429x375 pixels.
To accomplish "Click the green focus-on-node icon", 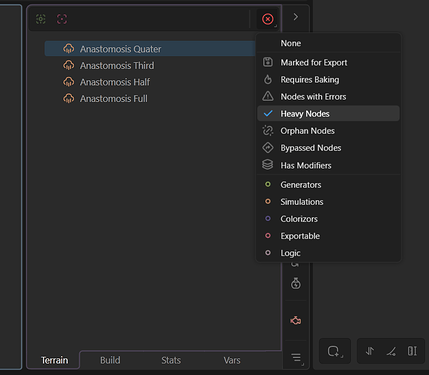I will (x=41, y=19).
